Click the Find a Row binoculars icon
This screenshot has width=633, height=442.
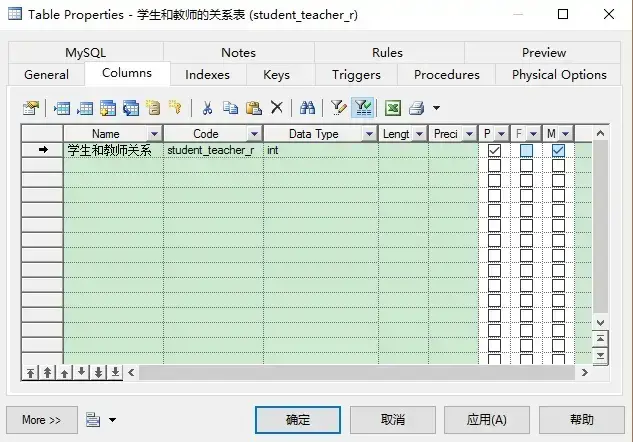(307, 108)
